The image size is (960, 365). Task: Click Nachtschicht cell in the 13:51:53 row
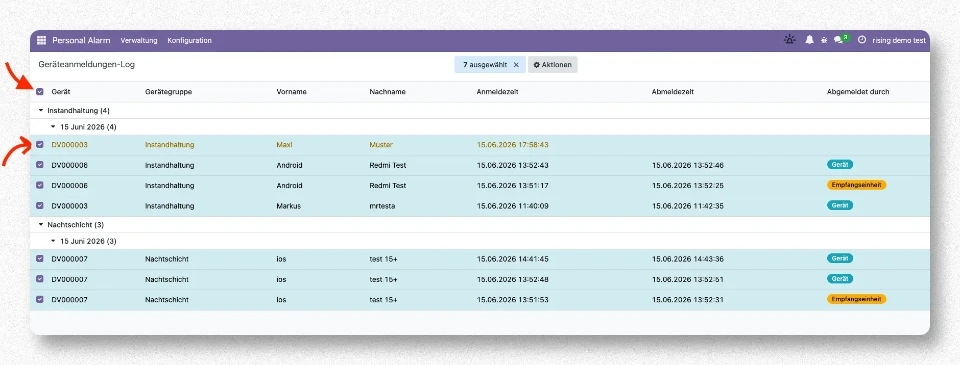[x=167, y=300]
